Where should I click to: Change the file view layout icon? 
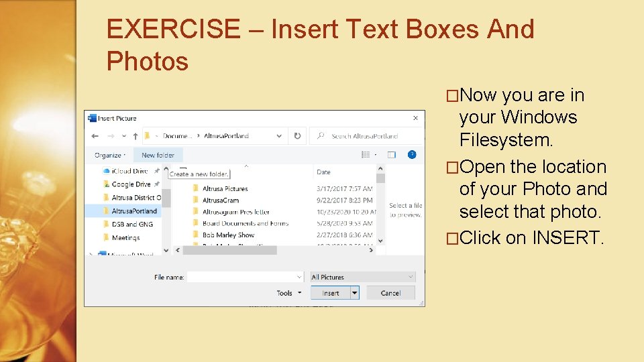[x=366, y=155]
